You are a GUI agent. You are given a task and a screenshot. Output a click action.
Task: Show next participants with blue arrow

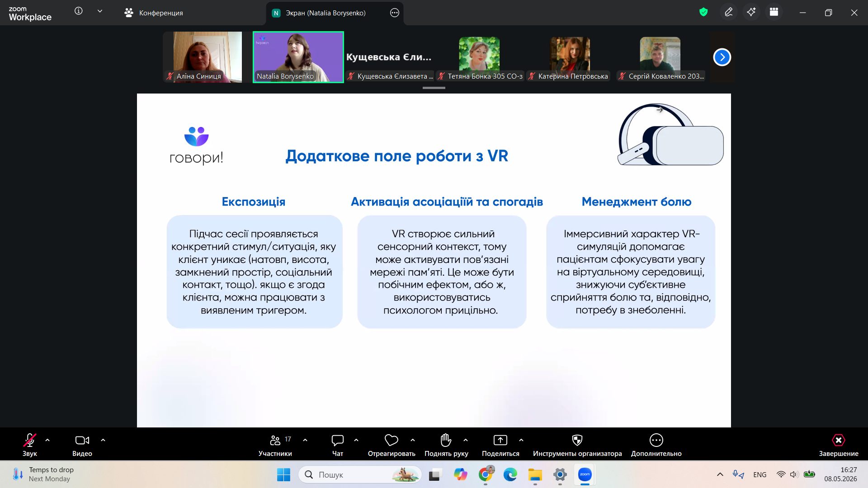coord(722,57)
